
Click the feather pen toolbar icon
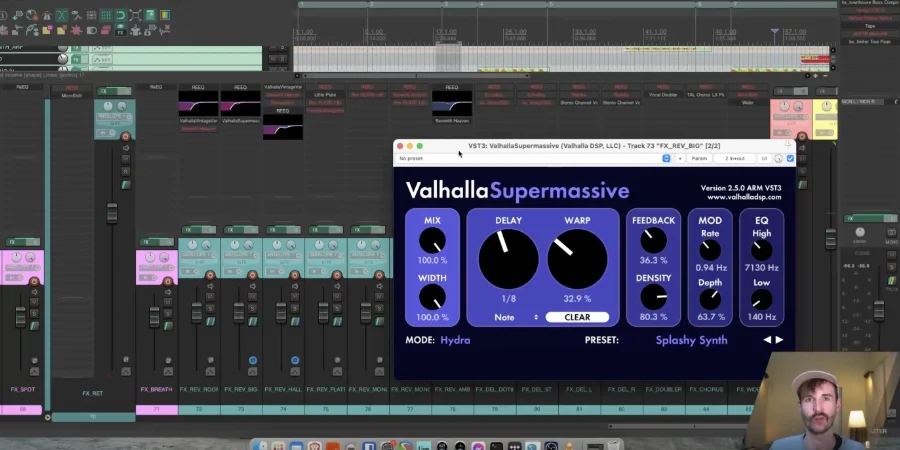tap(31, 29)
